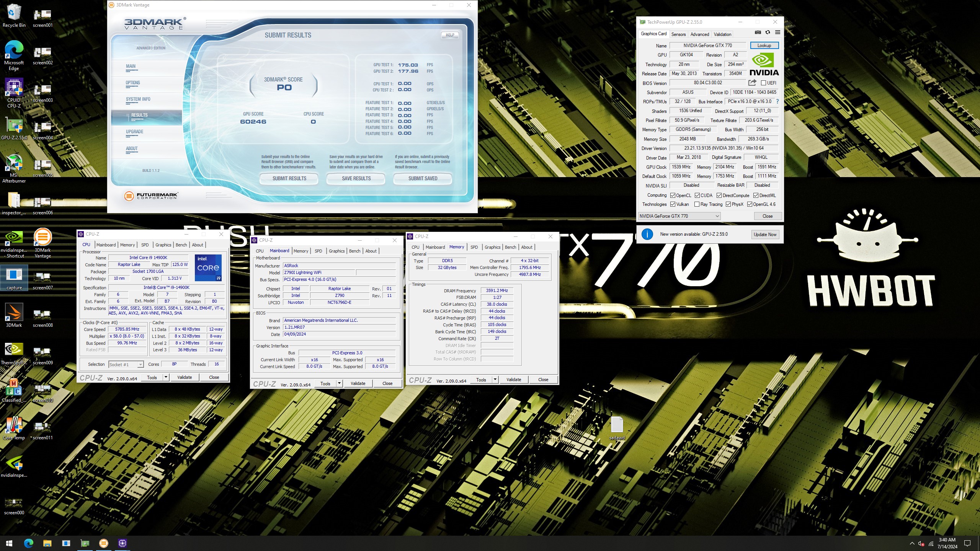Screen dimensions: 980x551
Task: Click Update Now for GPU-Z 2.59.0
Action: (x=765, y=235)
